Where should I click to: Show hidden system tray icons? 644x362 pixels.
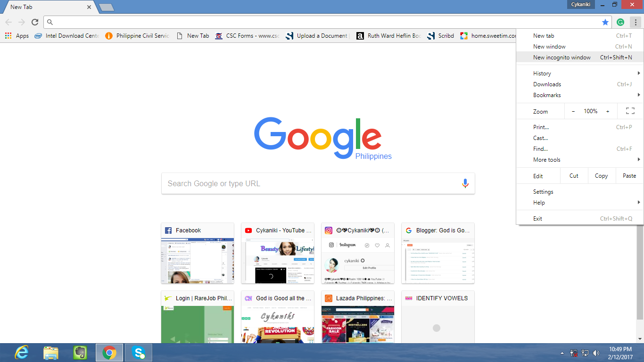tap(562, 353)
